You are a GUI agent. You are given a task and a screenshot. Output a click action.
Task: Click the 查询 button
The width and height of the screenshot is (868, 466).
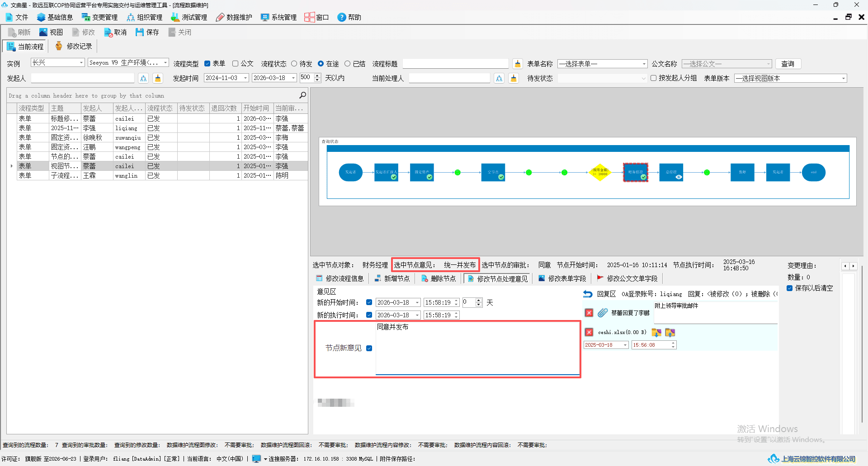[788, 64]
